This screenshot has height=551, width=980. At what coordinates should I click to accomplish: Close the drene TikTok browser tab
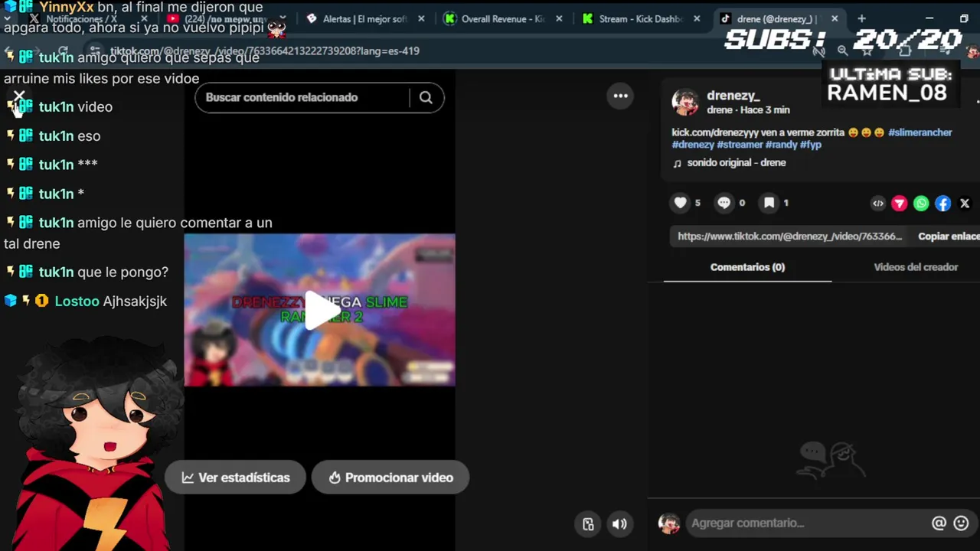835,19
